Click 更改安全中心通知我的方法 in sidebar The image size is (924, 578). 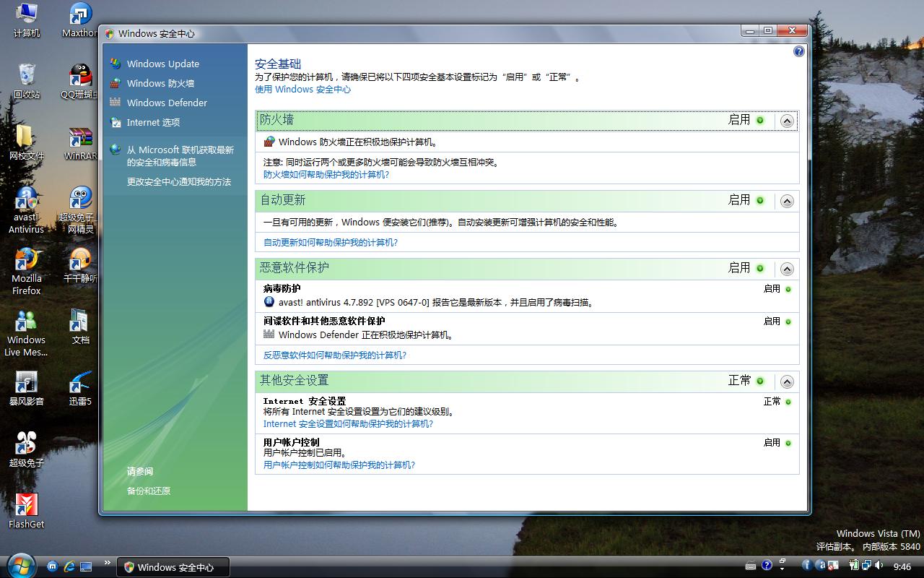click(x=178, y=181)
